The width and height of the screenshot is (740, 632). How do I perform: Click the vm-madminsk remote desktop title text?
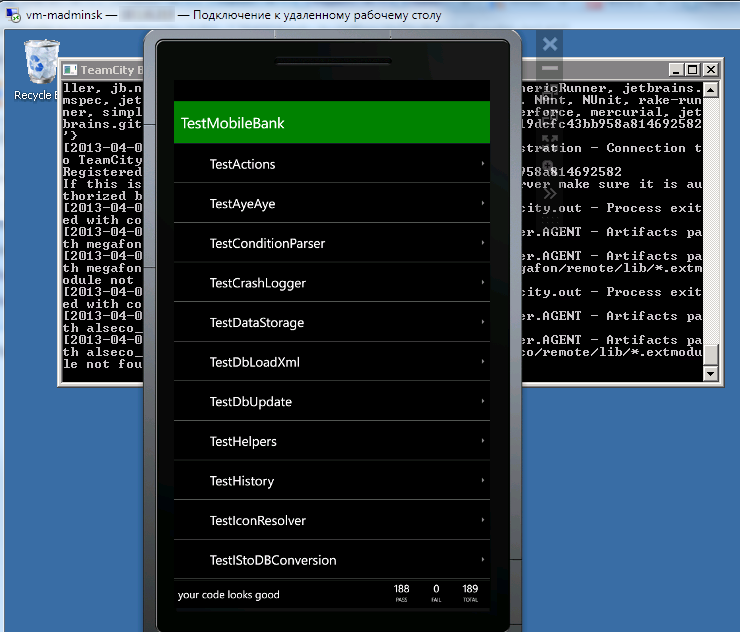[64, 15]
